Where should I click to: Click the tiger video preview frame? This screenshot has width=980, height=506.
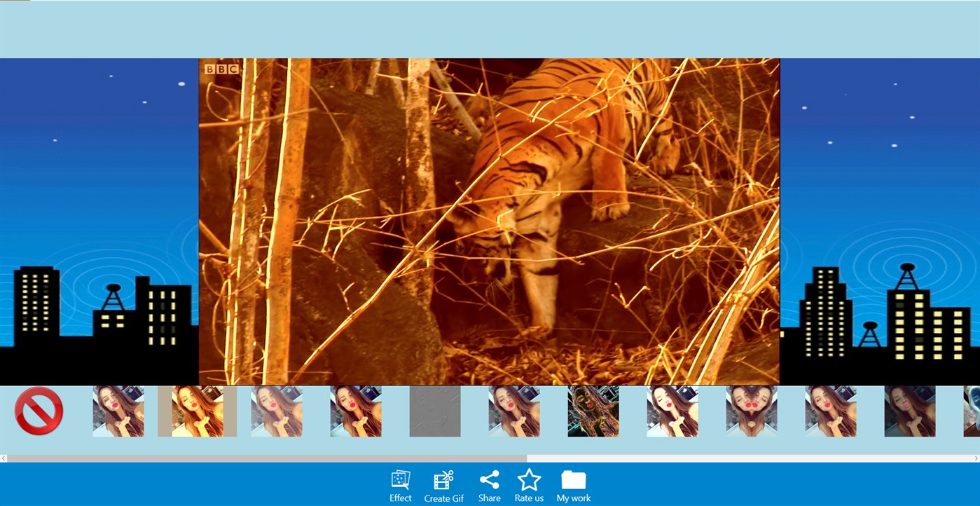(x=489, y=221)
